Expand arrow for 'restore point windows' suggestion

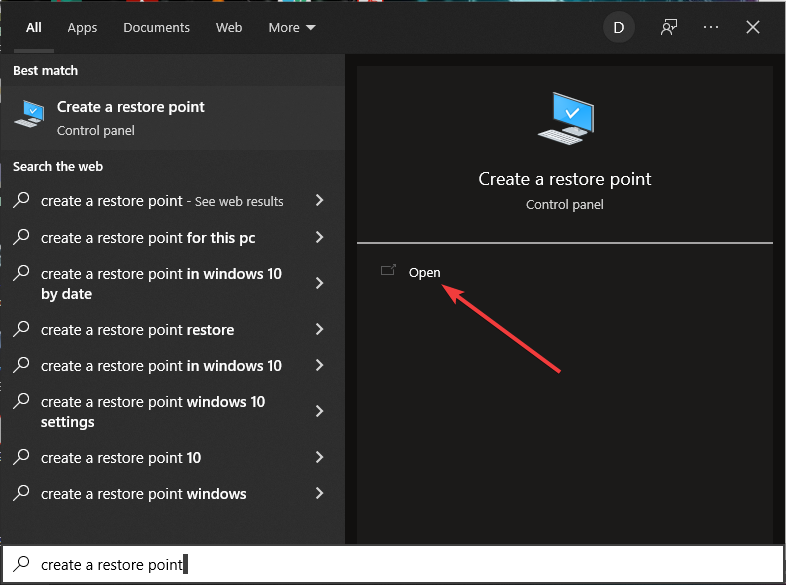(319, 493)
